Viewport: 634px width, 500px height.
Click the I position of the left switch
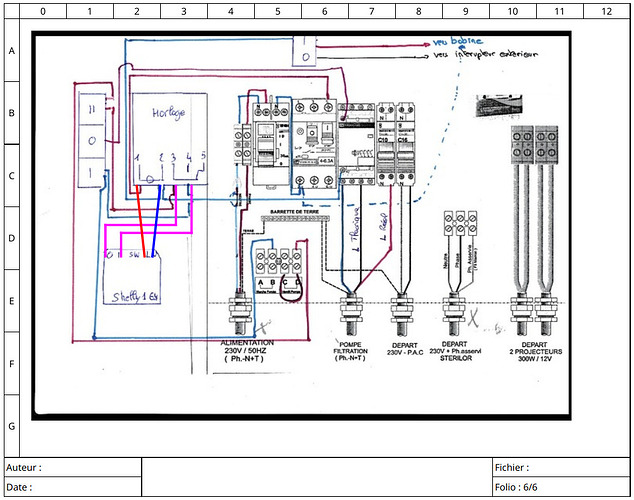coord(92,173)
